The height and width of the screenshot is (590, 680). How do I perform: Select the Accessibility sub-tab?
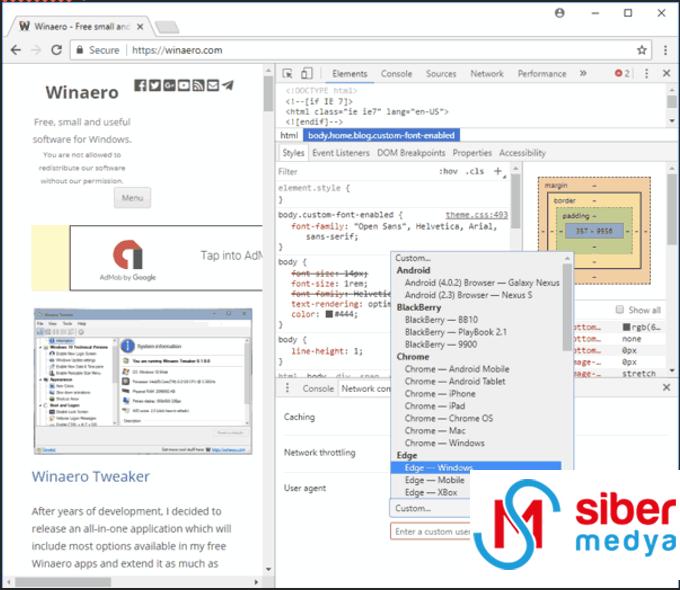[x=522, y=153]
